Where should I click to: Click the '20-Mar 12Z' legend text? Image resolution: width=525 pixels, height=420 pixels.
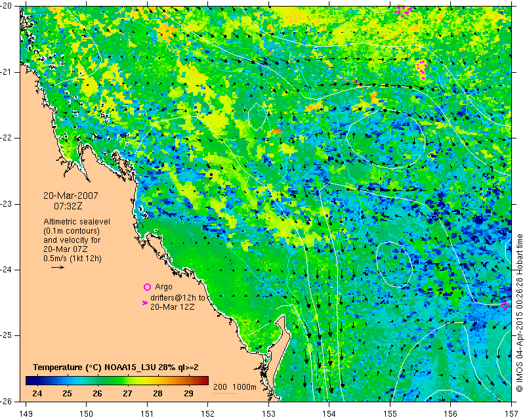(x=172, y=306)
